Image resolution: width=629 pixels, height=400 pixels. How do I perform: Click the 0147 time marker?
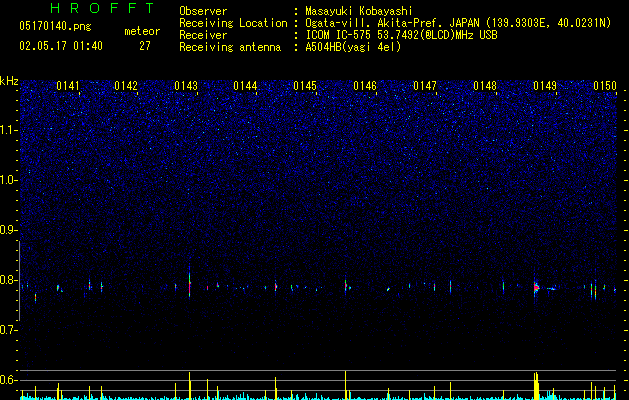(x=425, y=86)
